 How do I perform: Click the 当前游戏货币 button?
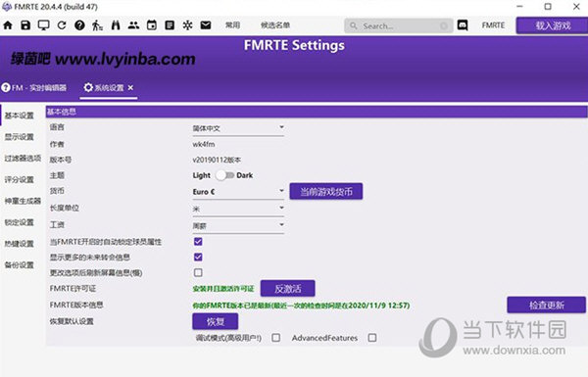pyautogui.click(x=326, y=192)
